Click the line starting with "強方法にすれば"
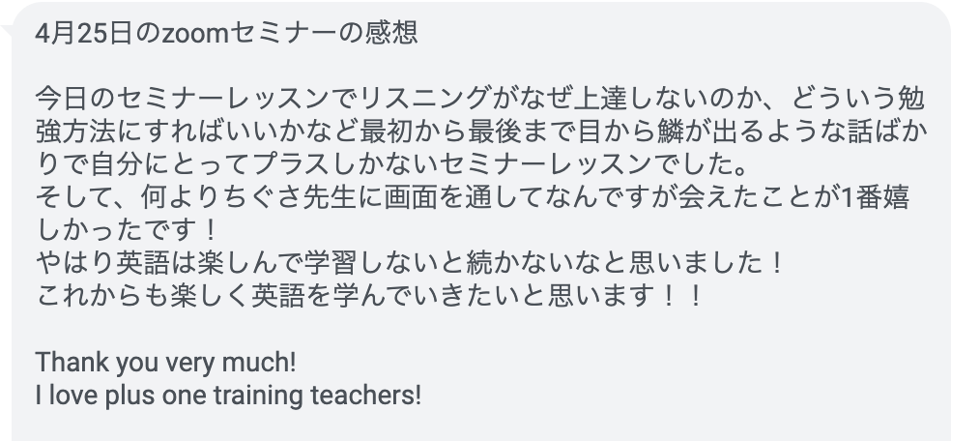980x441 pixels. click(x=481, y=132)
